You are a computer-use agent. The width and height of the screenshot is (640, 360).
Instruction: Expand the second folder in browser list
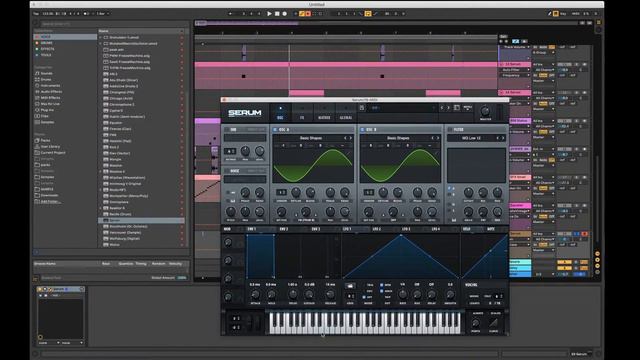pos(101,43)
